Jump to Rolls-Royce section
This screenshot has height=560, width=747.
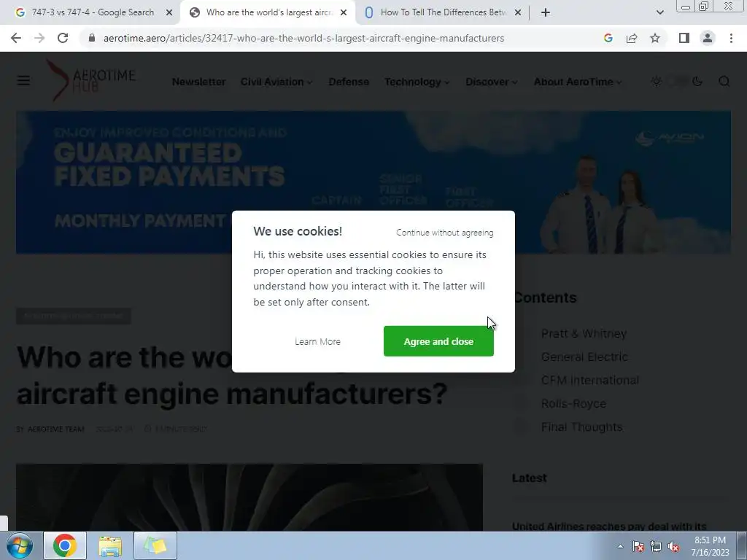pyautogui.click(x=573, y=403)
